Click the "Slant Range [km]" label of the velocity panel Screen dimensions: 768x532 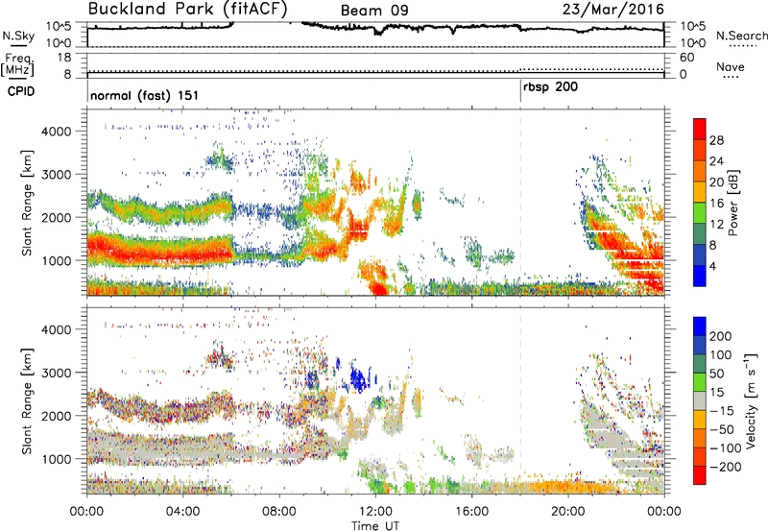pyautogui.click(x=27, y=400)
